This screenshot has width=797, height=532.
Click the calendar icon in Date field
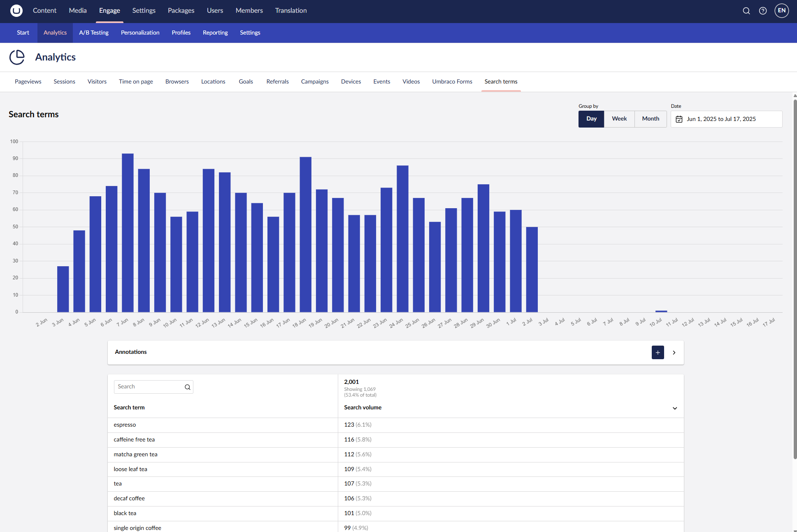pyautogui.click(x=679, y=119)
